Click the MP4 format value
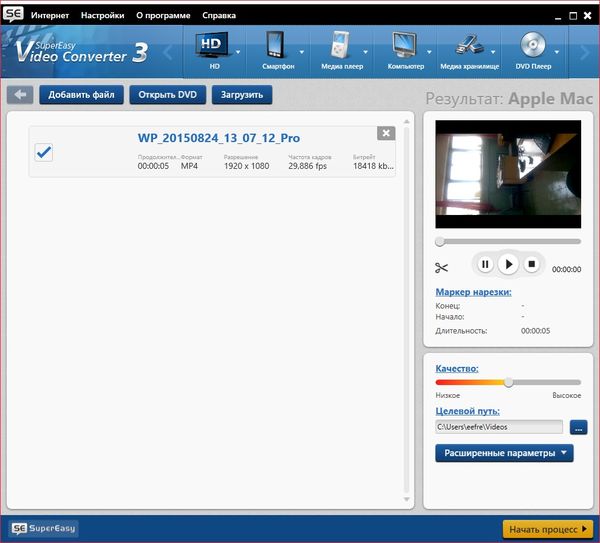This screenshot has height=543, width=600. pyautogui.click(x=189, y=166)
